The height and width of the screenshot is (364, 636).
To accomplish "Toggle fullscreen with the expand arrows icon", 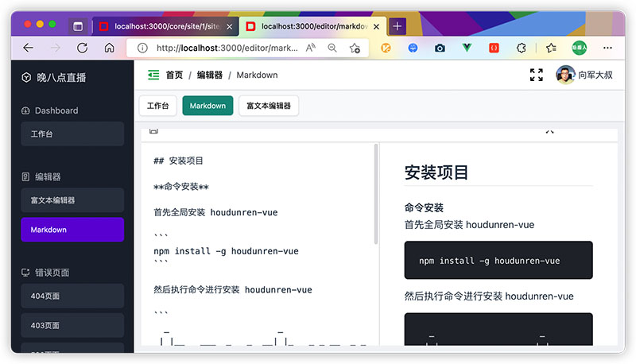I will pos(536,75).
